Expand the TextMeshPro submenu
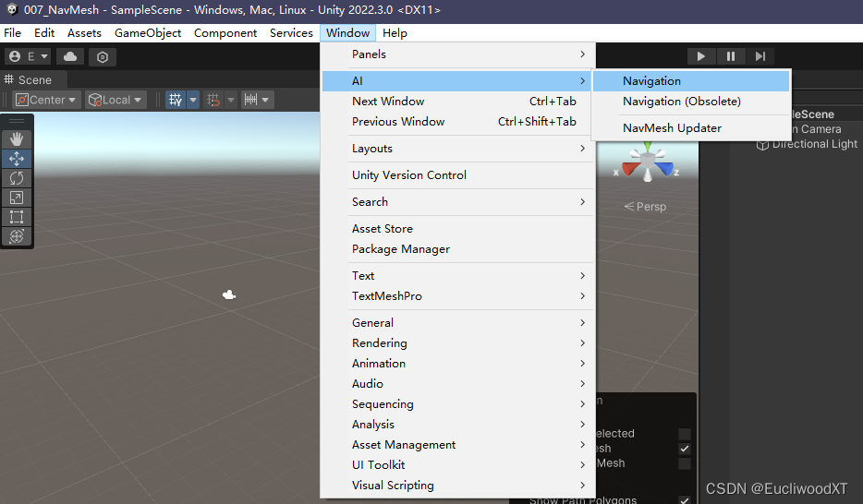This screenshot has width=863, height=504. (x=458, y=295)
